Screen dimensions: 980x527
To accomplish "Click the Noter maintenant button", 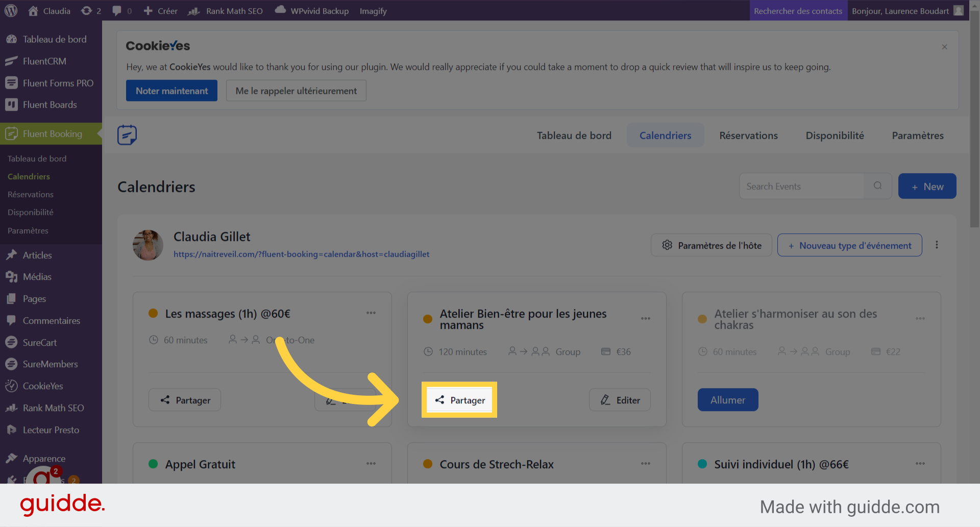I will pyautogui.click(x=171, y=90).
